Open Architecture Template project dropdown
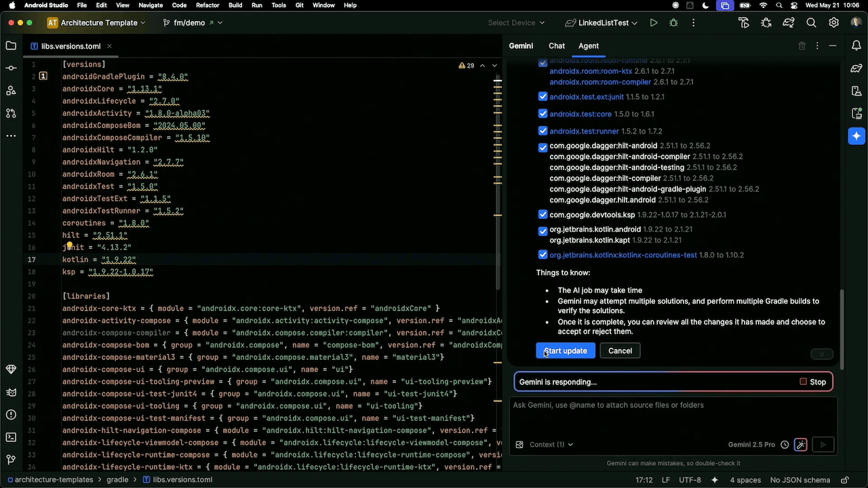868x488 pixels. click(x=96, y=22)
